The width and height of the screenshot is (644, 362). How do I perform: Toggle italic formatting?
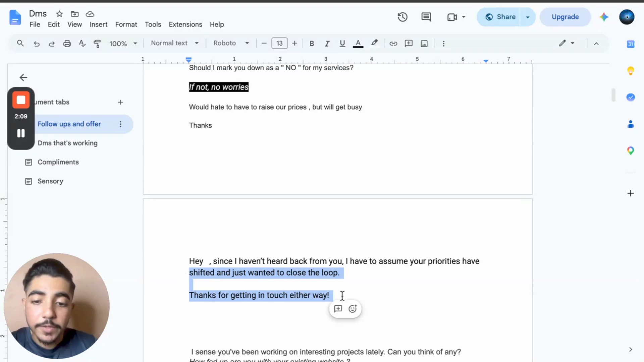point(327,44)
